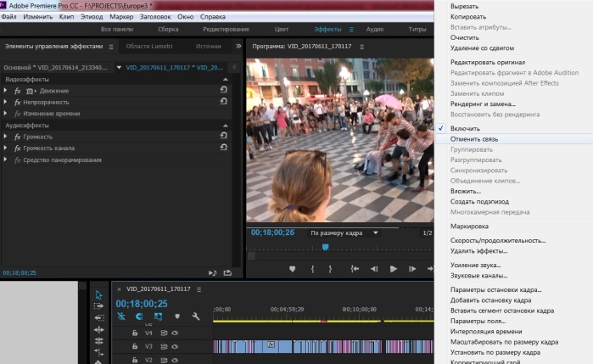593x364 pixels.
Task: Reset the Motion (Движение) effect
Action: coord(223,90)
